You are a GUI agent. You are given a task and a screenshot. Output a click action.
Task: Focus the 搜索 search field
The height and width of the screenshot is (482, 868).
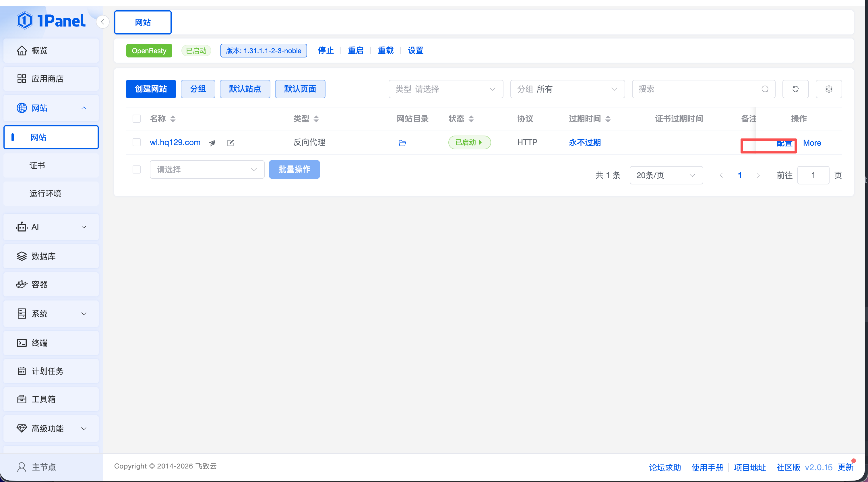(x=704, y=89)
